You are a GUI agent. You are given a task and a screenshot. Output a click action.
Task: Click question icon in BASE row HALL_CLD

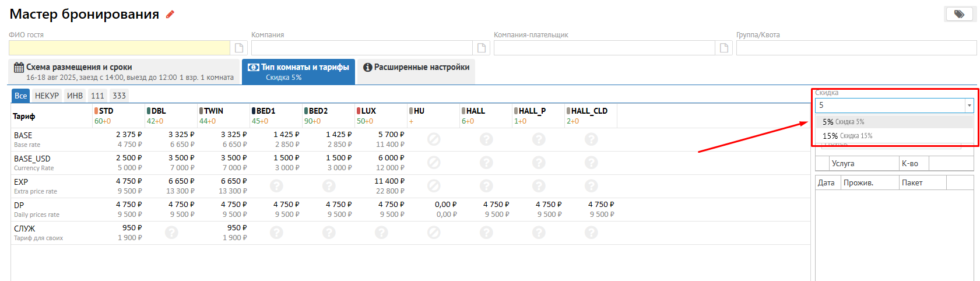pos(591,139)
